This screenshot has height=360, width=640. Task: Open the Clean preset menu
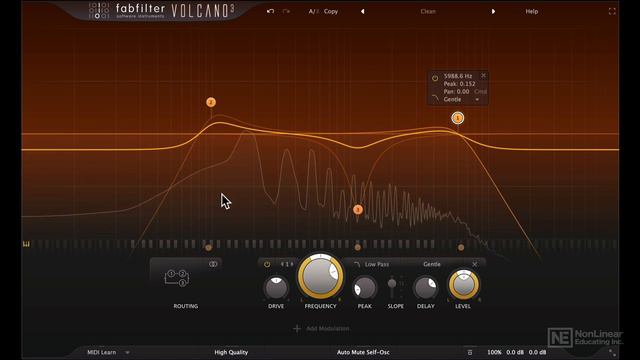click(x=428, y=11)
